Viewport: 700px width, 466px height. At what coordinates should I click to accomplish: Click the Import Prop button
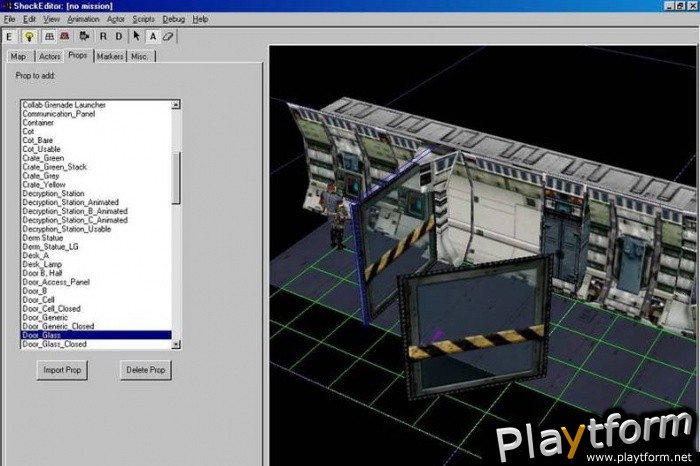[62, 370]
